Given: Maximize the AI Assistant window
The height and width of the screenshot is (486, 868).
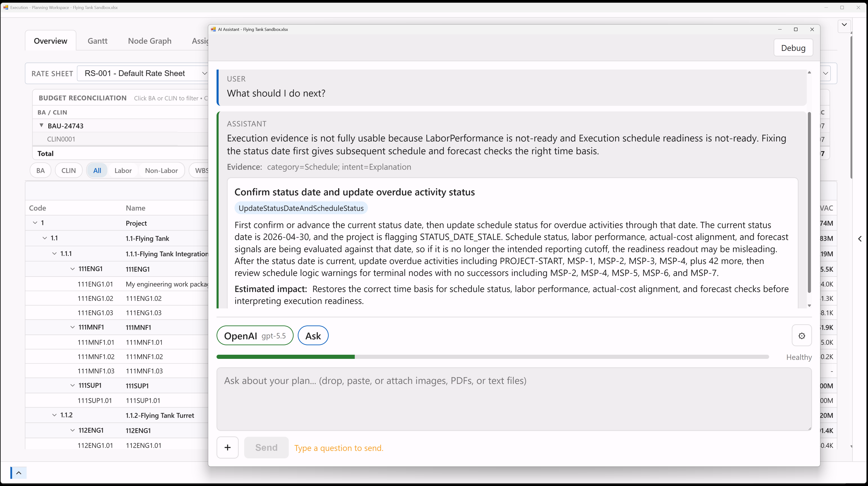Looking at the screenshot, I should [x=796, y=29].
